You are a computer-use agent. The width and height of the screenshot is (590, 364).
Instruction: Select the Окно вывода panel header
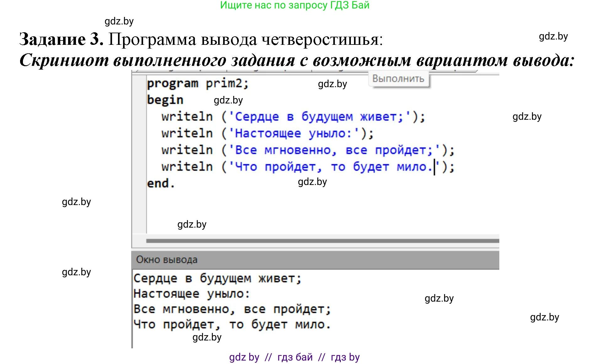pyautogui.click(x=315, y=260)
